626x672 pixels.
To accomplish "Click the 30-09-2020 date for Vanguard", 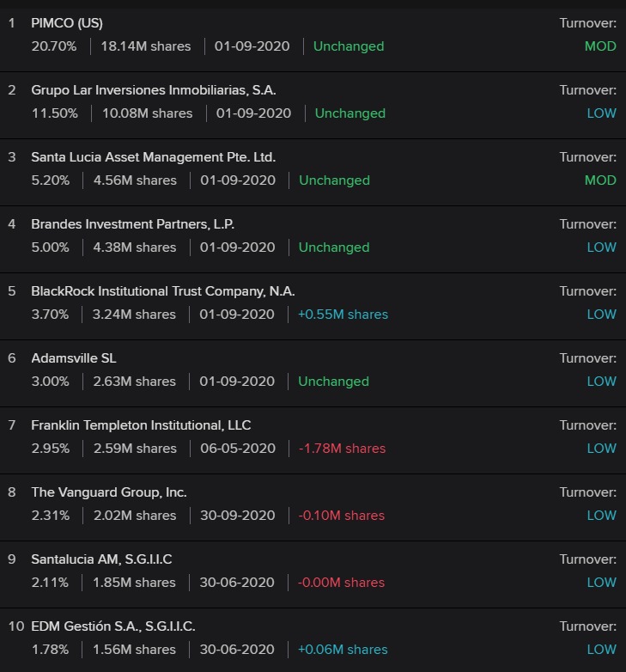I will click(x=238, y=516).
